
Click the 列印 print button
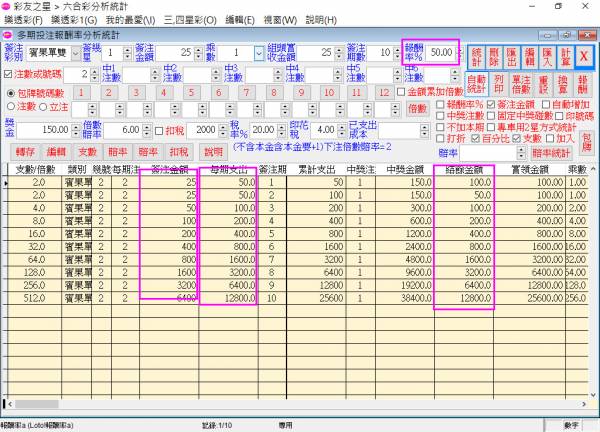pos(500,83)
